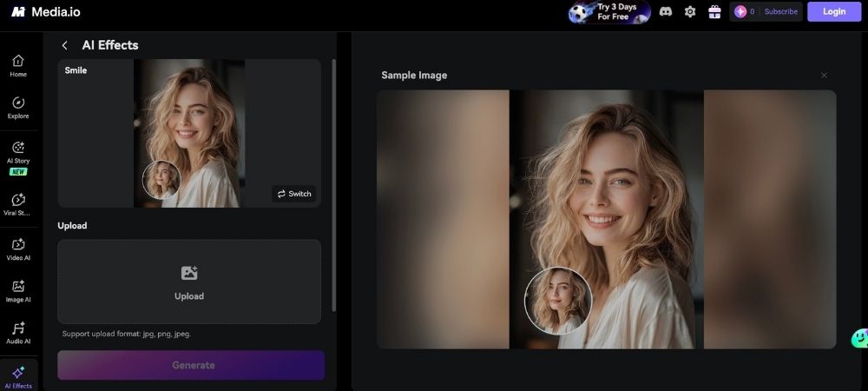Click the left panel vertical scrollbar
The image size is (868, 391).
pyautogui.click(x=334, y=186)
